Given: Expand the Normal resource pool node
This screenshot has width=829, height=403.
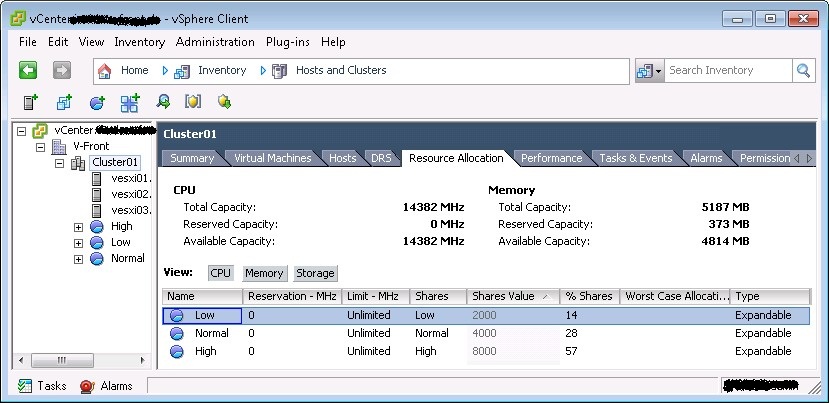Looking at the screenshot, I should pyautogui.click(x=78, y=259).
